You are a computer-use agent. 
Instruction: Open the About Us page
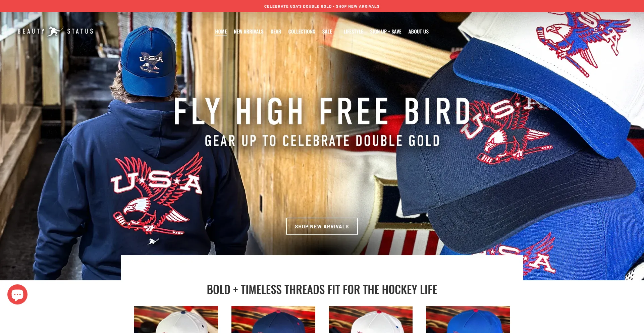418,32
